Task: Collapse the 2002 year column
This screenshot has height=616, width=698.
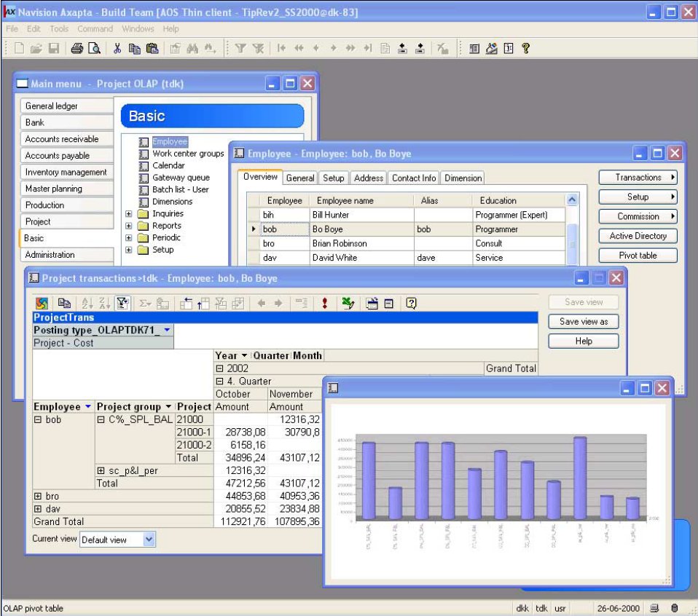Action: tap(219, 368)
